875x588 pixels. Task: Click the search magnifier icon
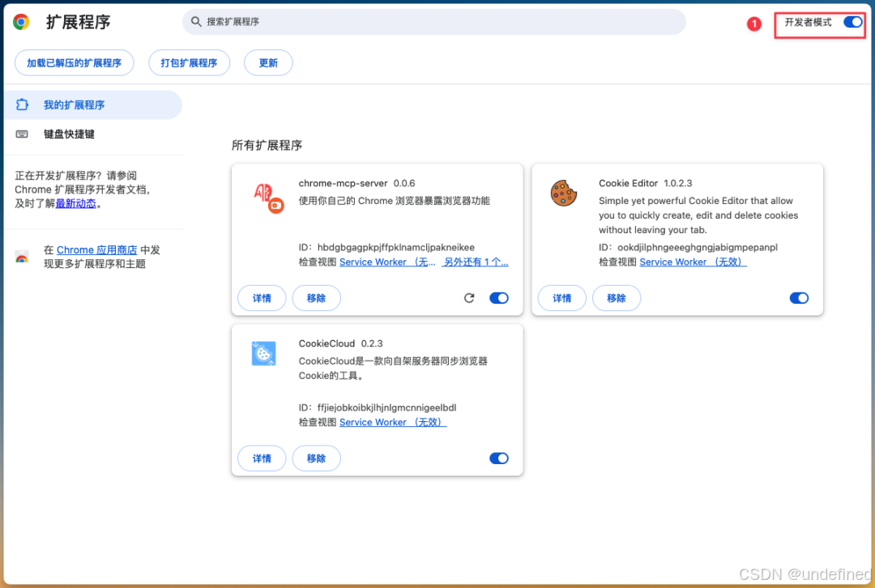point(196,22)
